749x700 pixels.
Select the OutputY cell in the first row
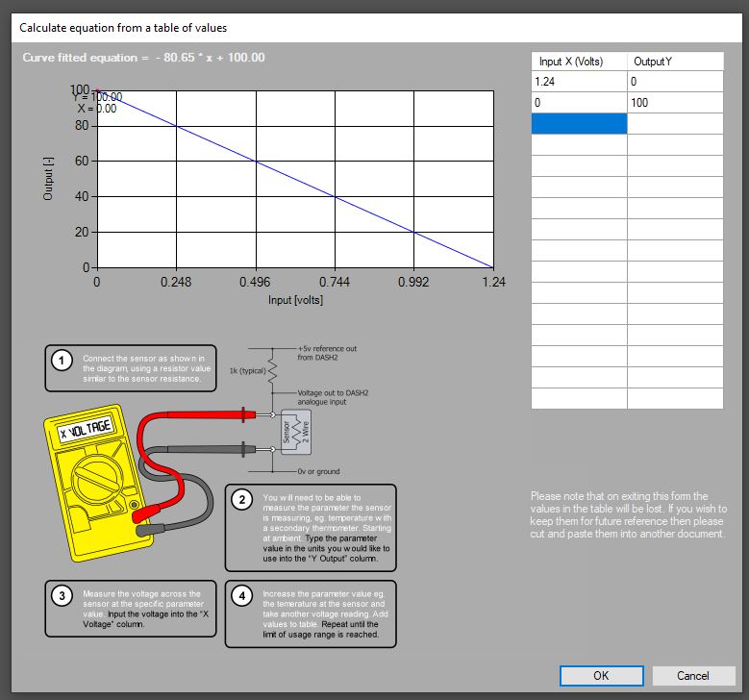click(x=675, y=82)
